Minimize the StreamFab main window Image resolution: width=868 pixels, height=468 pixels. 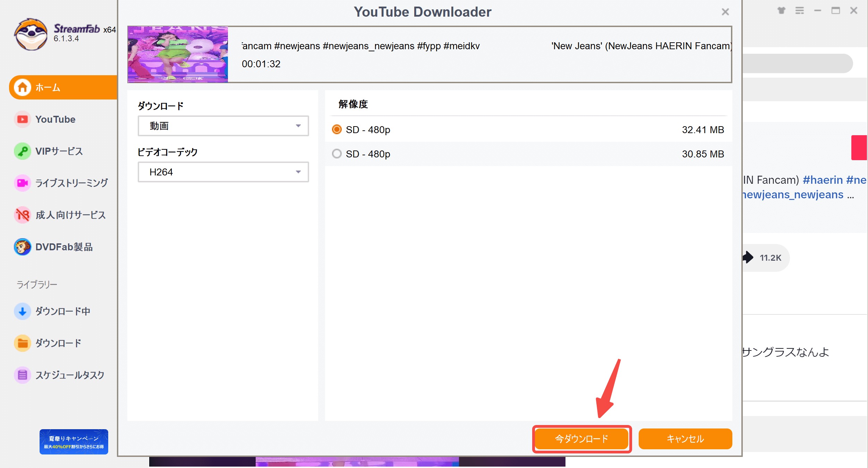(x=818, y=10)
